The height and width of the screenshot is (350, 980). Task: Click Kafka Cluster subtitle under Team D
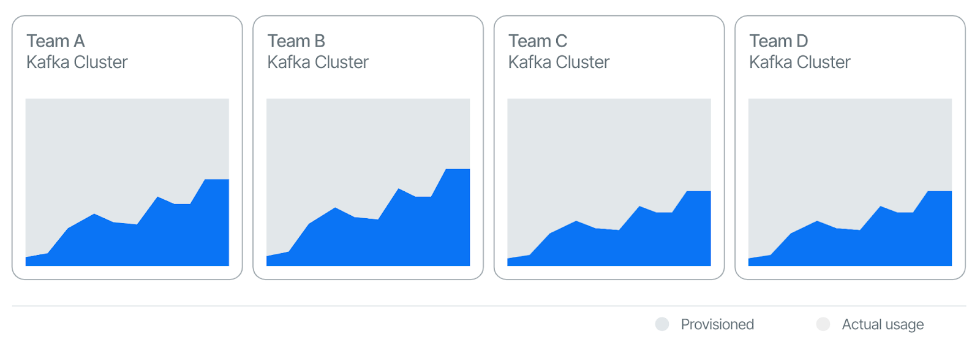point(800,62)
